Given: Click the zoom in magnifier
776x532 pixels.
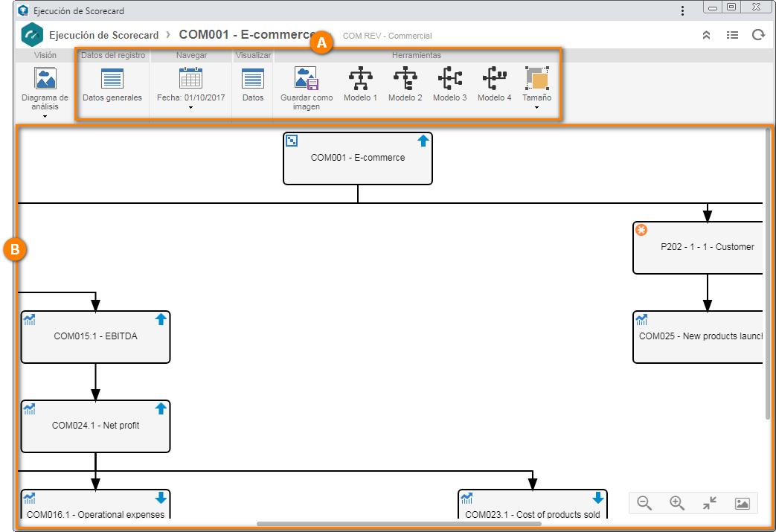Looking at the screenshot, I should (x=677, y=503).
